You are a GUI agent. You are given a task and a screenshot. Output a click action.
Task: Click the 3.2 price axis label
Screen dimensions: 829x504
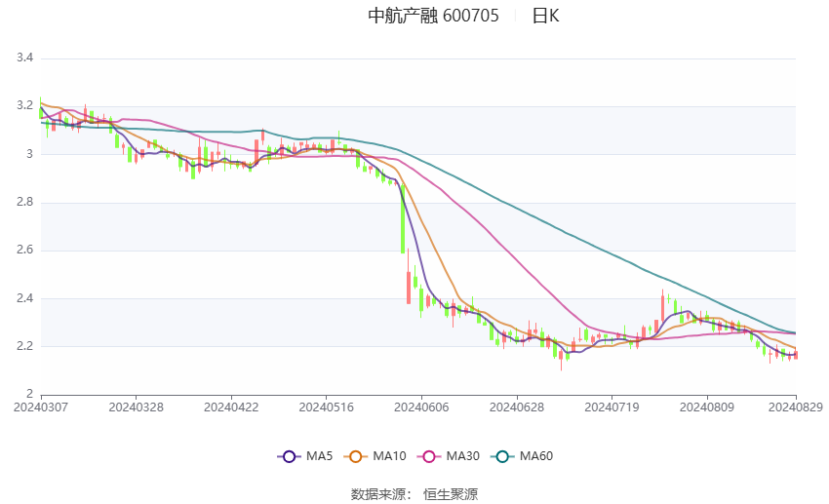pyautogui.click(x=24, y=105)
